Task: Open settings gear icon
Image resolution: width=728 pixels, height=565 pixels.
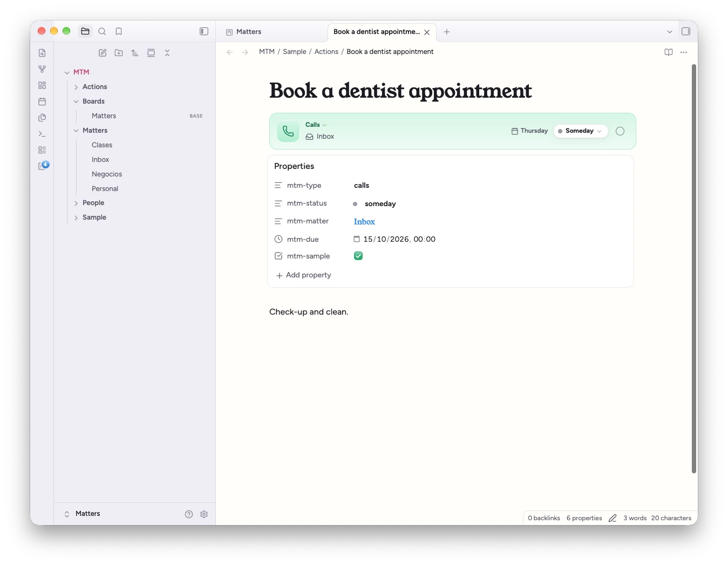Action: [204, 514]
